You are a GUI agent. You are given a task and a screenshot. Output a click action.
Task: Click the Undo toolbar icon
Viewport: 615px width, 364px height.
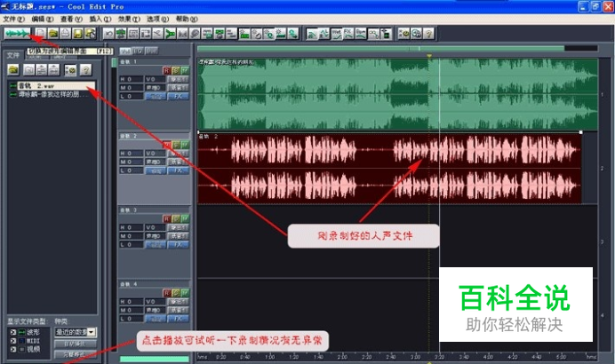pyautogui.click(x=108, y=34)
